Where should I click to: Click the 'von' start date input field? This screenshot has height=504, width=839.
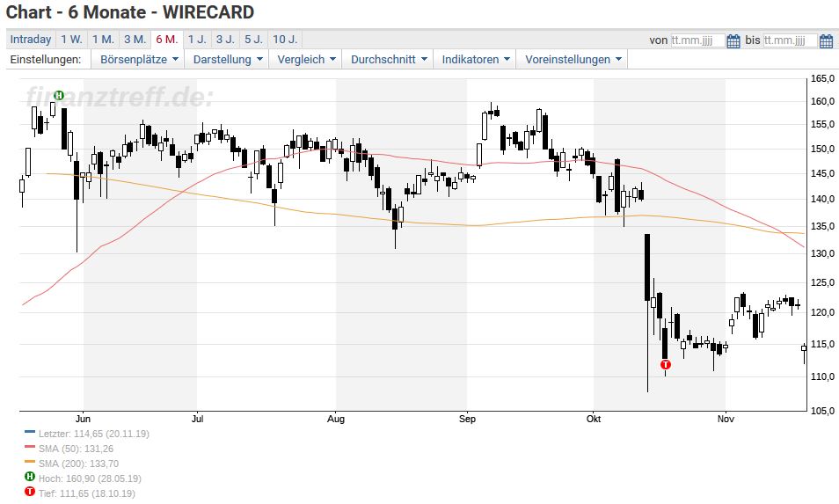(x=697, y=40)
